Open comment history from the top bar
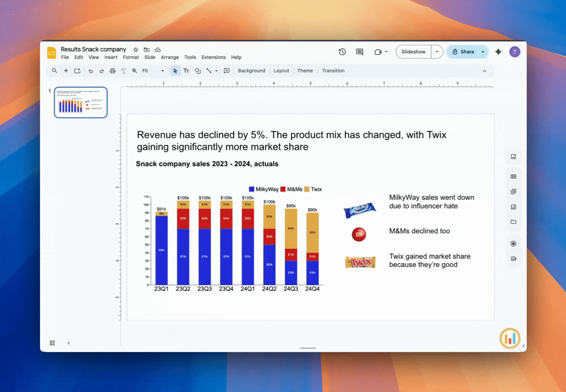This screenshot has width=566, height=392. pos(359,52)
